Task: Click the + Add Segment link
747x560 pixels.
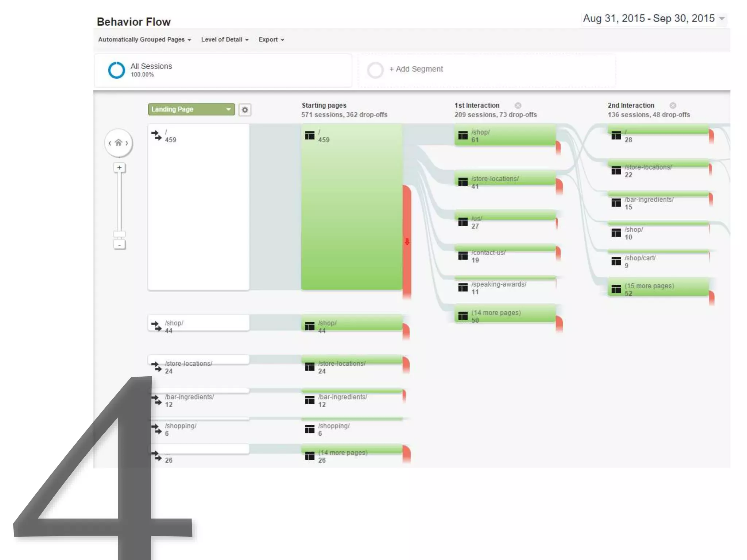Action: (x=416, y=69)
